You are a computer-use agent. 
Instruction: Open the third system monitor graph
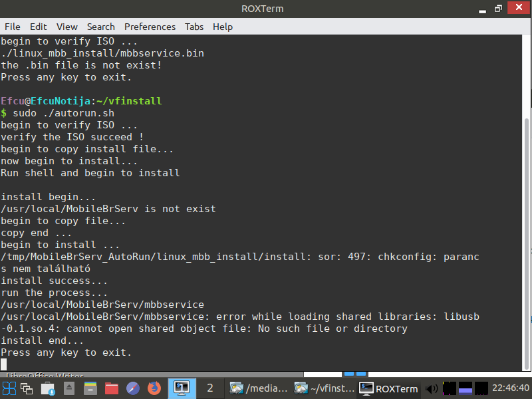[x=481, y=388]
